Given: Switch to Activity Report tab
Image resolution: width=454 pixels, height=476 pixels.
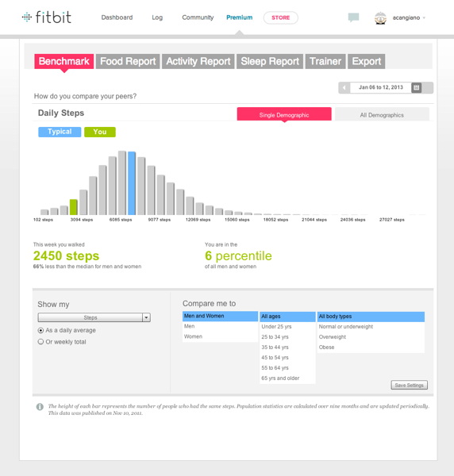Looking at the screenshot, I should click(198, 61).
